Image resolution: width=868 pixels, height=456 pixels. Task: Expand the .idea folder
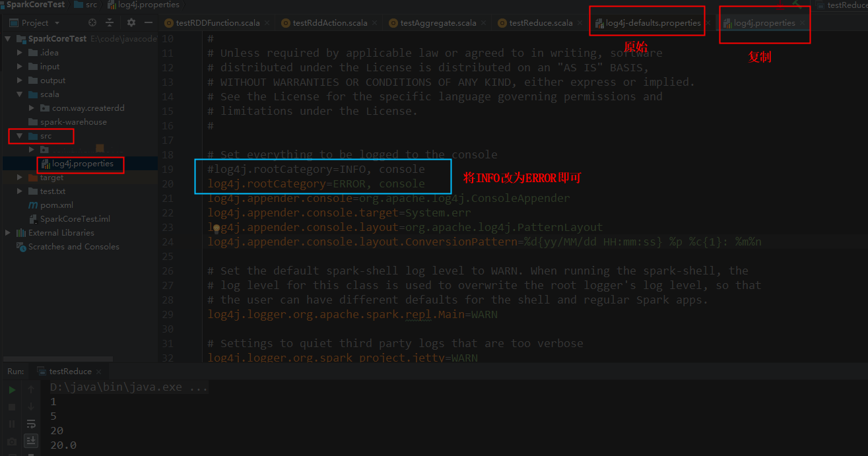click(20, 53)
